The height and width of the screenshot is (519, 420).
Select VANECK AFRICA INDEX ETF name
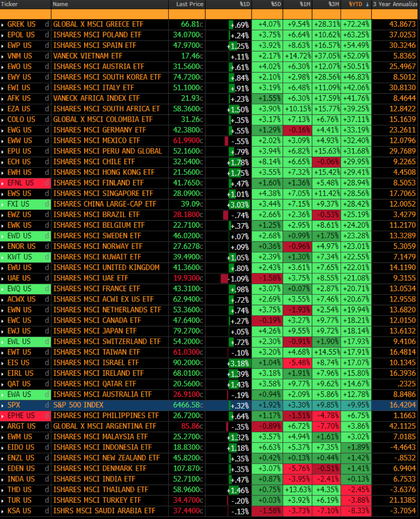[x=96, y=98]
